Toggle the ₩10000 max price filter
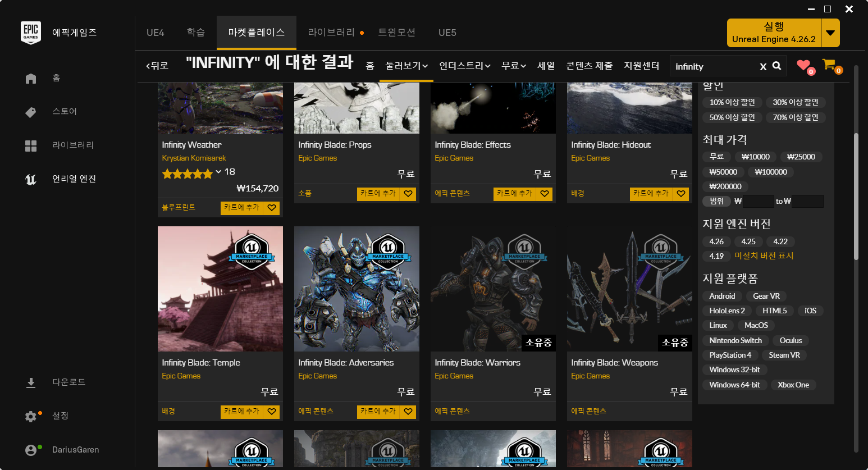This screenshot has width=868, height=470. (x=755, y=157)
